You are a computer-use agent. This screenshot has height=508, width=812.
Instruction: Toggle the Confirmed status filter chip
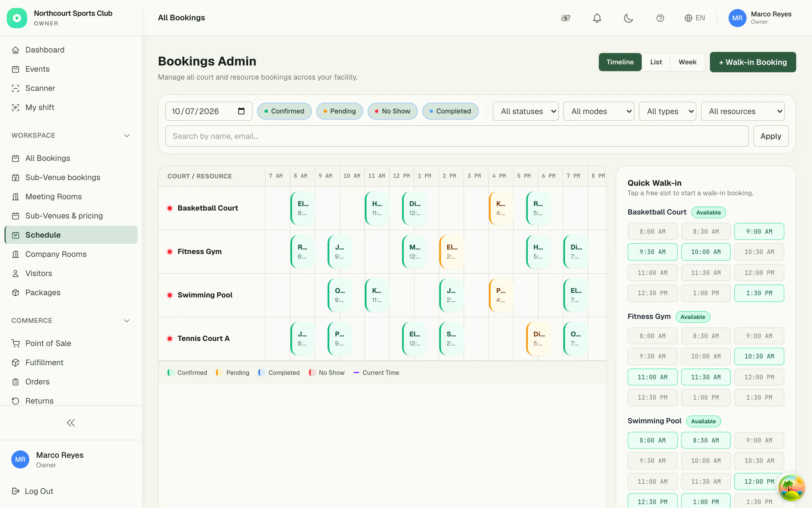pyautogui.click(x=284, y=111)
